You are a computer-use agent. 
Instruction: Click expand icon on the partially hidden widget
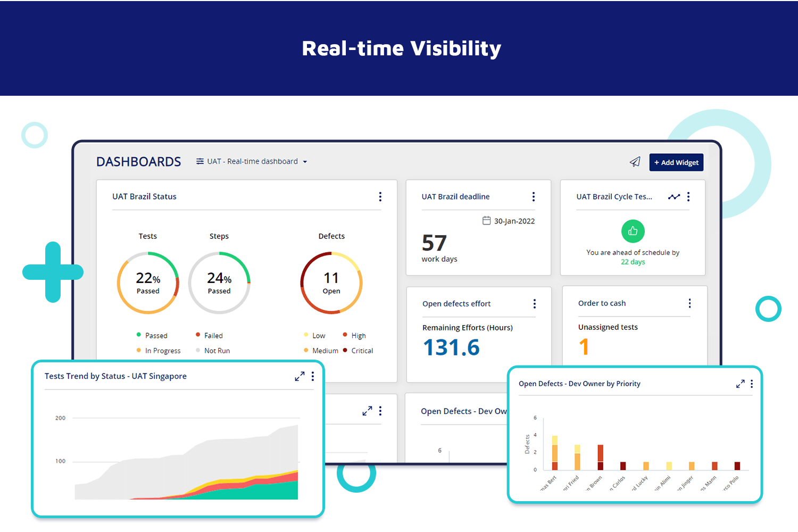(367, 411)
